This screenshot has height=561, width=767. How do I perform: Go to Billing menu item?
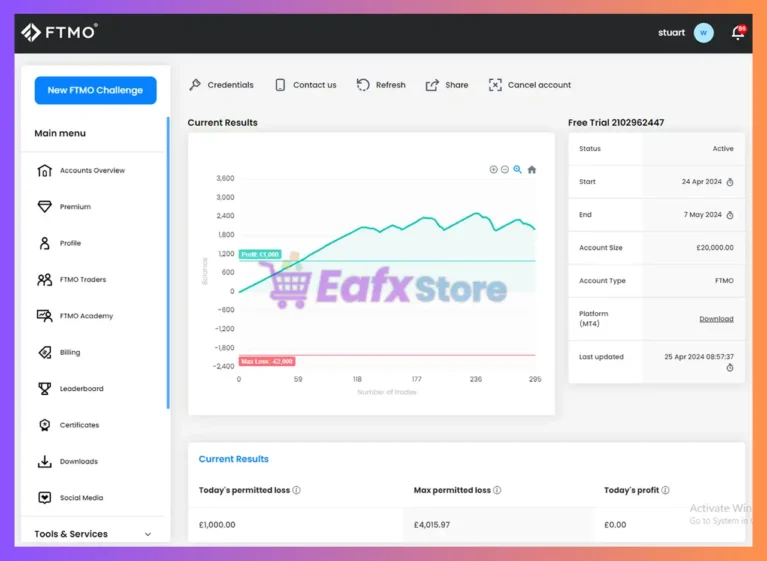coord(70,352)
